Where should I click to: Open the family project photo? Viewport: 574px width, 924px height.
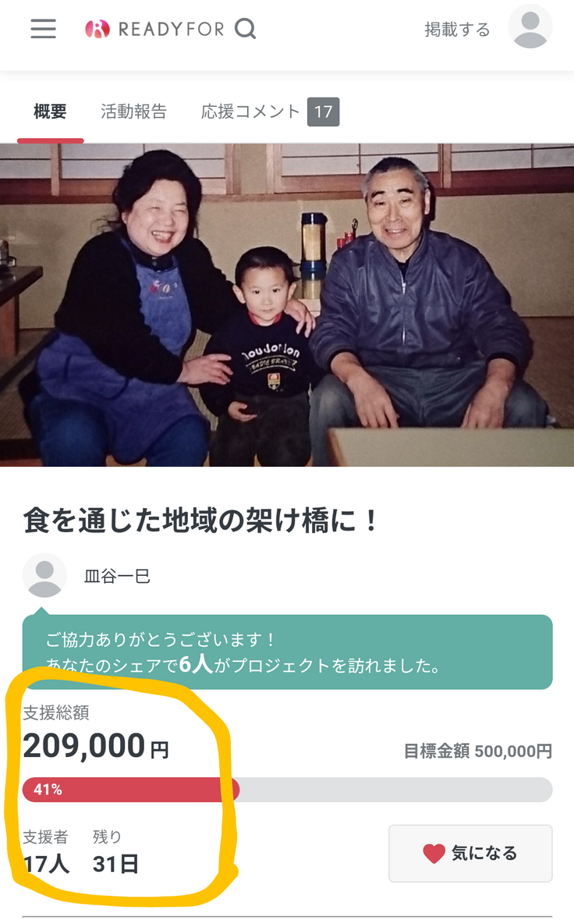pyautogui.click(x=287, y=304)
